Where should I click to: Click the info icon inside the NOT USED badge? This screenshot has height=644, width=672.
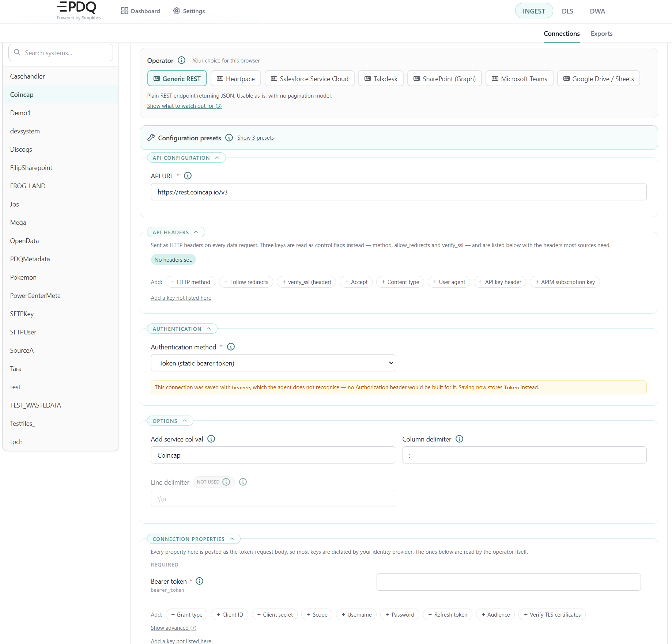[226, 482]
